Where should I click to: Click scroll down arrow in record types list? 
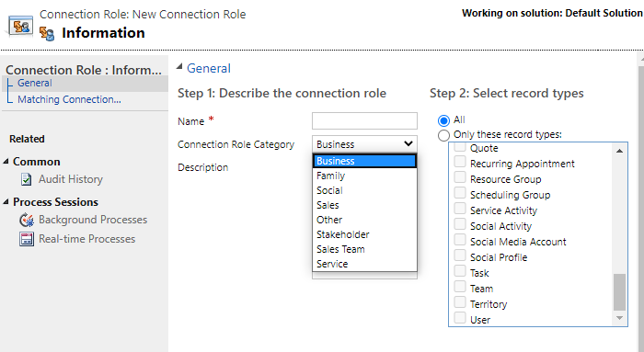coord(619,318)
